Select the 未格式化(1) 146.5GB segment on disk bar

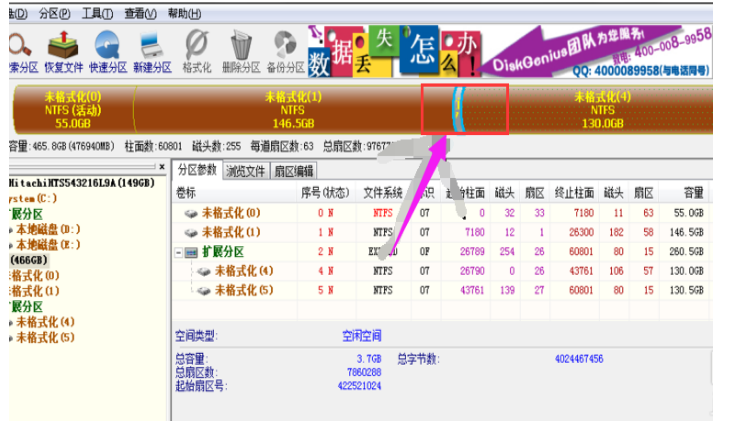coord(293,110)
